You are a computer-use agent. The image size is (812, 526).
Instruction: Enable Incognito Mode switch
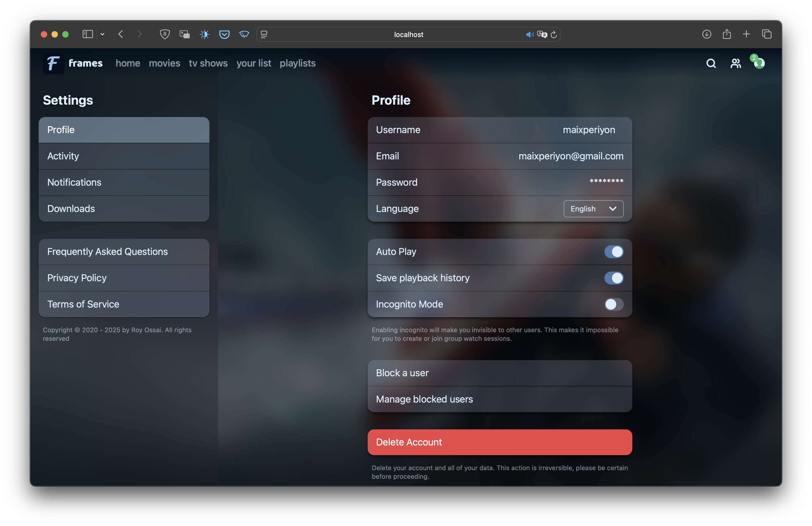pos(614,305)
